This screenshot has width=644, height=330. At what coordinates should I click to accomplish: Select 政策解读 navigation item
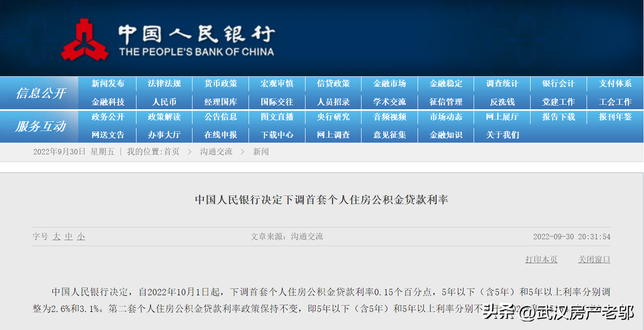tap(164, 117)
